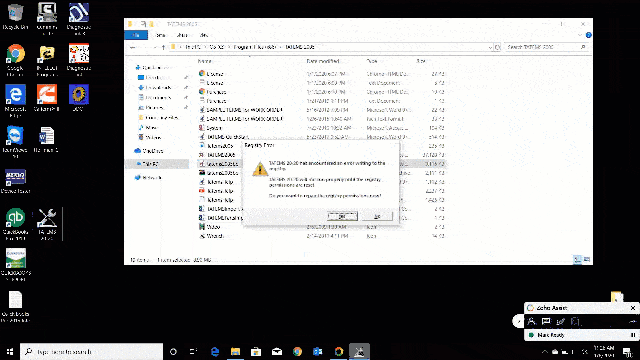
Task: Select This PC in the navigation pane
Action: (x=157, y=164)
